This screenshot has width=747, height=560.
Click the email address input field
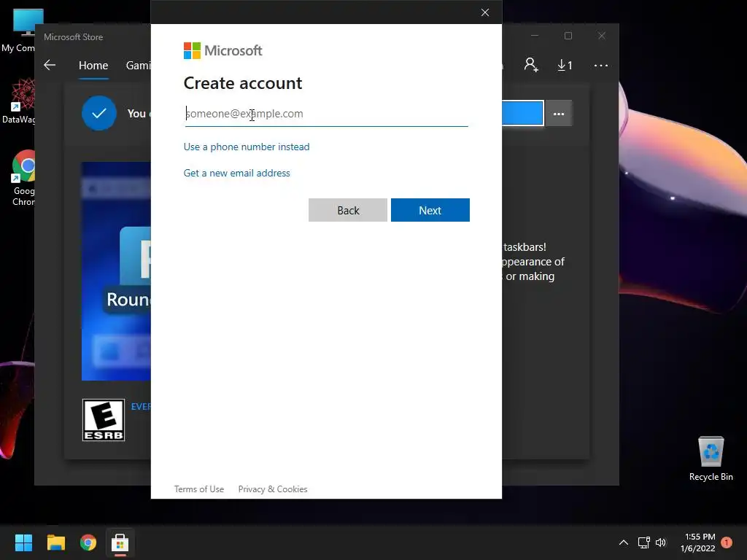pyautogui.click(x=326, y=114)
